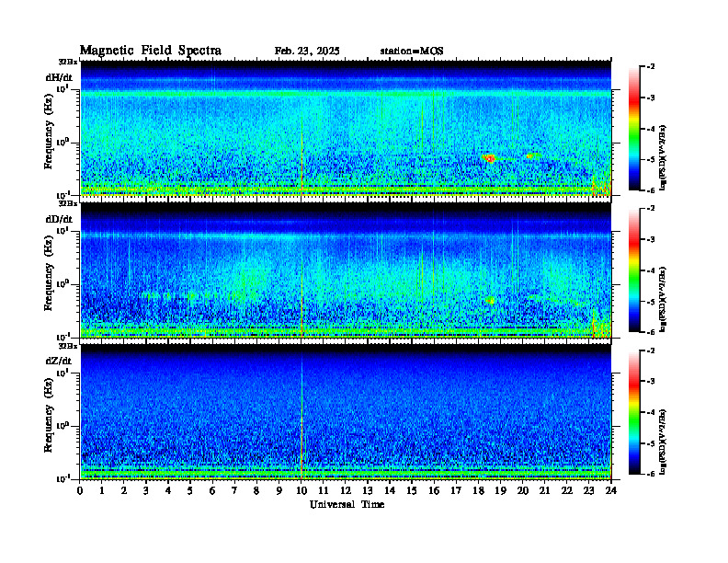
Task: Click hour tick label "21" on time axis
Action: pos(544,491)
